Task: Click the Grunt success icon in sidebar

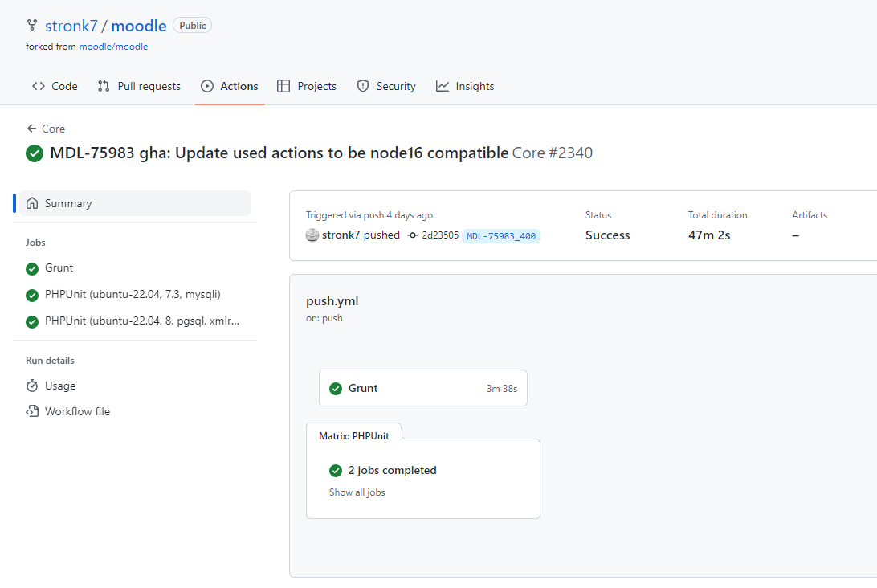Action: pyautogui.click(x=32, y=268)
